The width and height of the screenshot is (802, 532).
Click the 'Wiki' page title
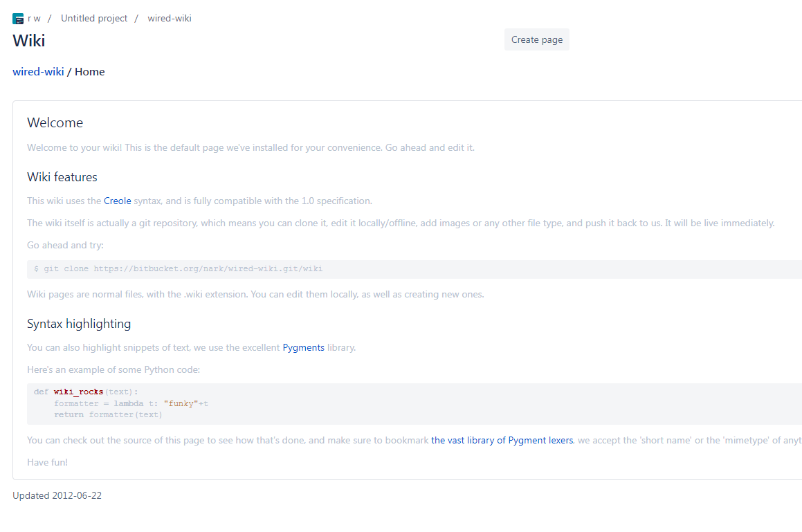point(28,40)
